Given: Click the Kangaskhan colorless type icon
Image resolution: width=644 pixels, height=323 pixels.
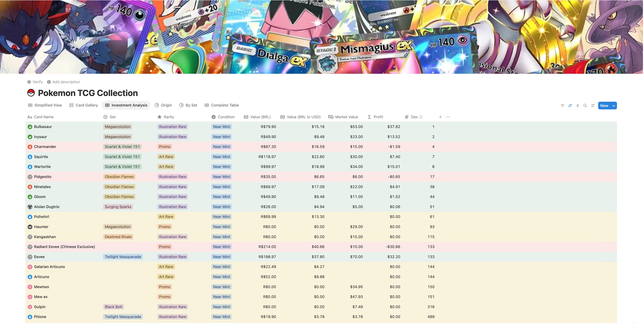Looking at the screenshot, I should 30,237.
